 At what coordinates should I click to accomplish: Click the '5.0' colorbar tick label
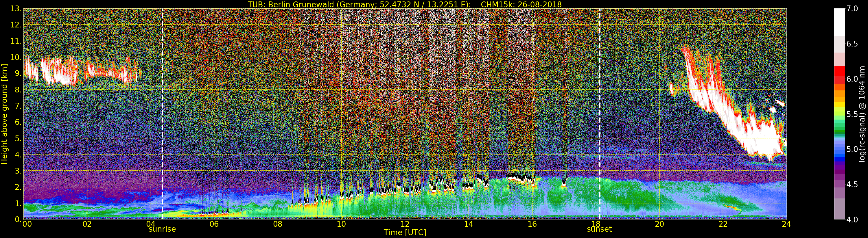(852, 149)
